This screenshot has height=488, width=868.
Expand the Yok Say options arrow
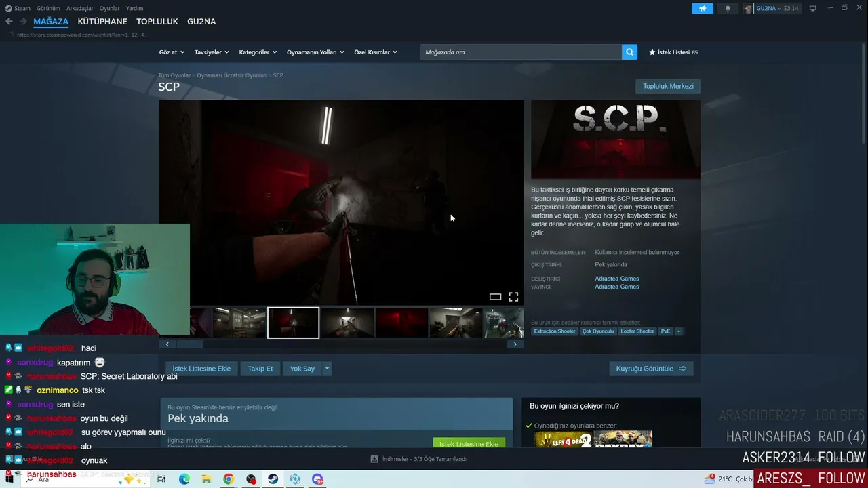(327, 369)
